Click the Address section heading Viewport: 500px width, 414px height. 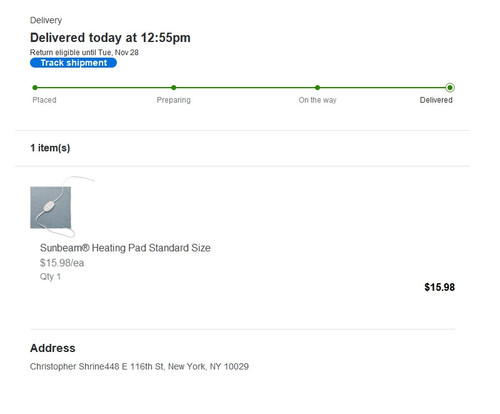[x=53, y=348]
